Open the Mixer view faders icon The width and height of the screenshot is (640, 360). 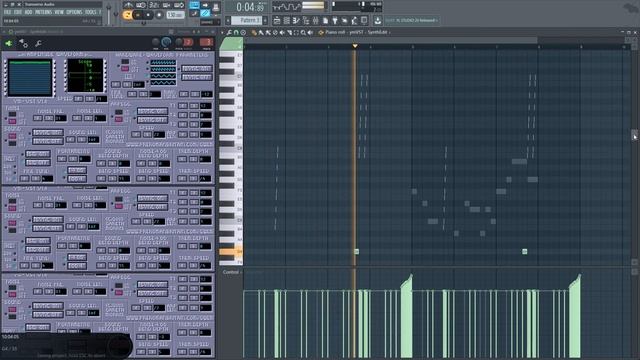coord(316,20)
